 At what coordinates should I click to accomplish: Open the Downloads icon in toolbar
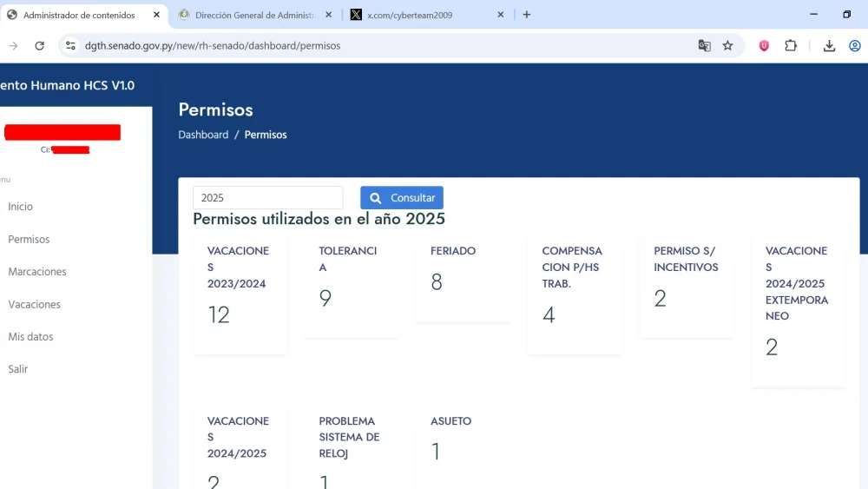(829, 46)
